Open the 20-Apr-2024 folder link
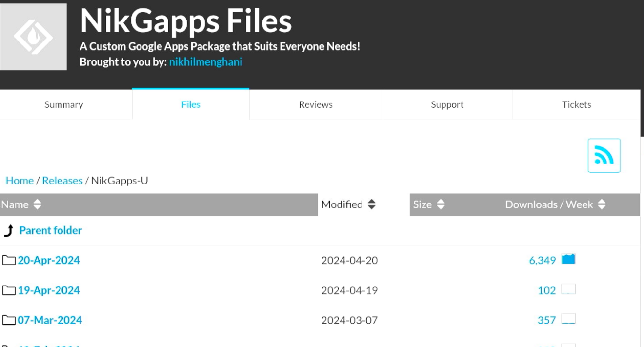Screen dimensions: 644x347 coord(49,260)
